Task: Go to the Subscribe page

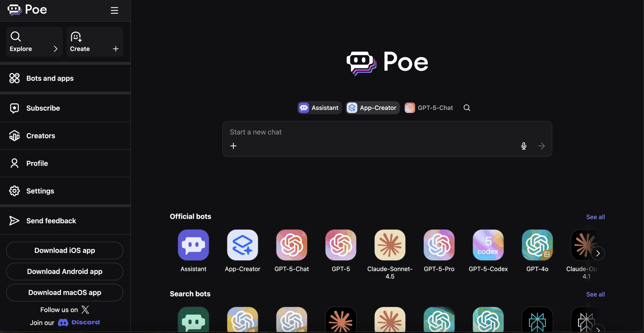Action: [65, 108]
